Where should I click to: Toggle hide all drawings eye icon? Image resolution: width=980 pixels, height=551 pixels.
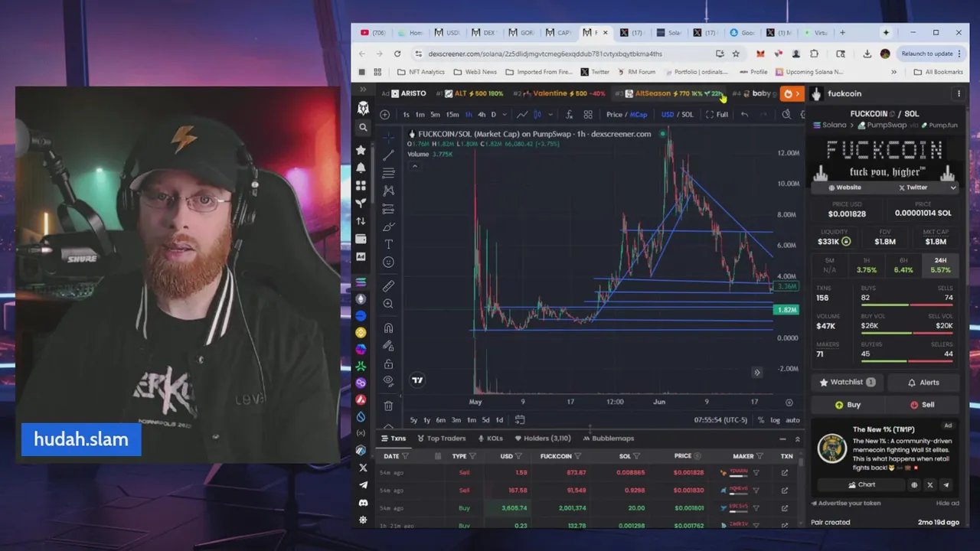coord(388,380)
